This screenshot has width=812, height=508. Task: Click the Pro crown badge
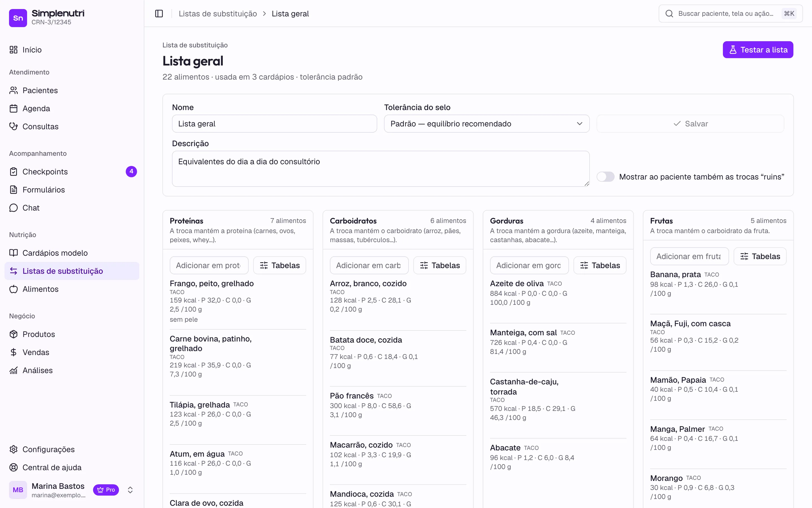tap(106, 490)
